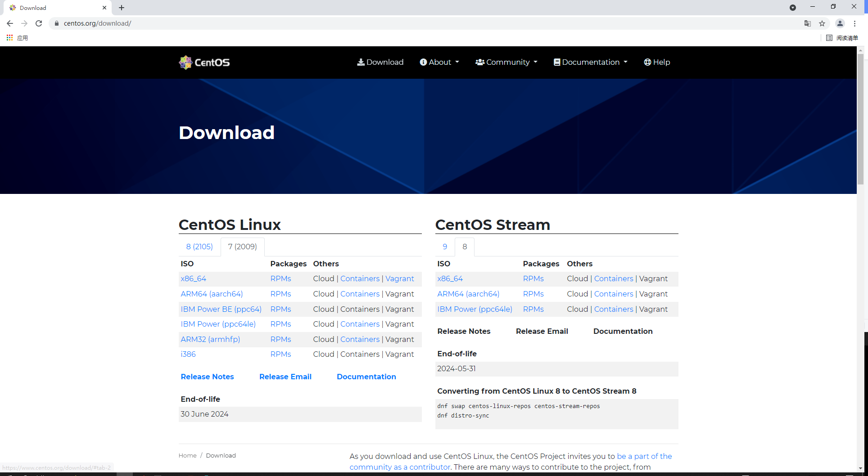This screenshot has height=476, width=868.
Task: Open the Chrome profile avatar menu
Action: [840, 23]
